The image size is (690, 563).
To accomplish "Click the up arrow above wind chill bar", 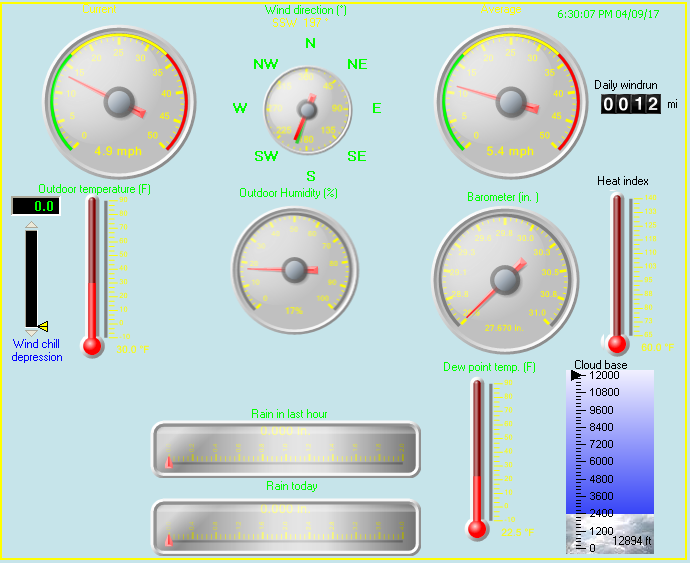I will pos(31,225).
